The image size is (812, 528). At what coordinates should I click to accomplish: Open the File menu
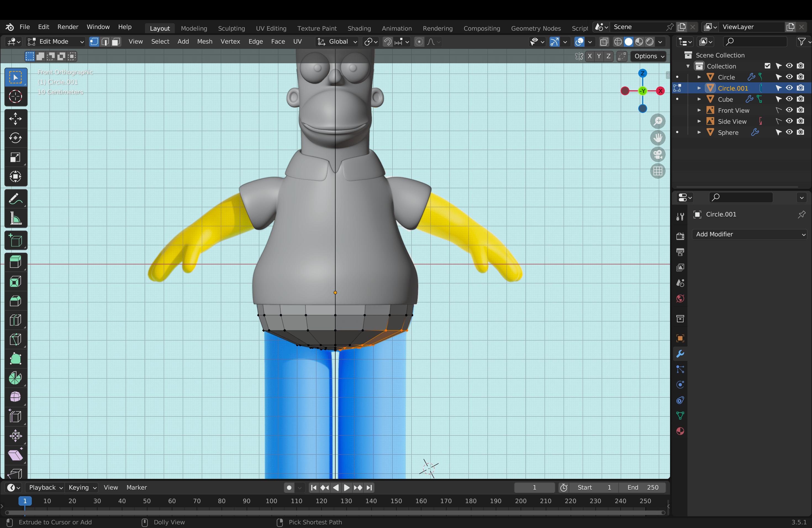click(25, 27)
